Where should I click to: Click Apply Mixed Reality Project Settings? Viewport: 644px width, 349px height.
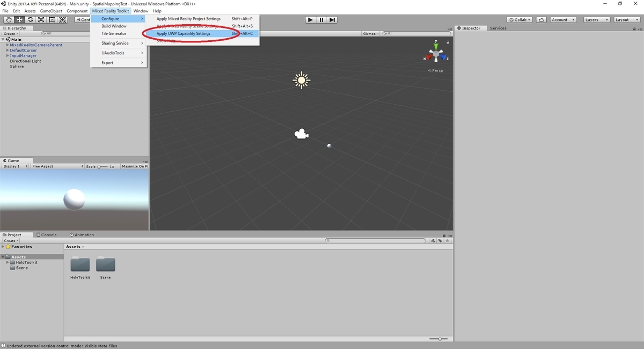pyautogui.click(x=202, y=19)
